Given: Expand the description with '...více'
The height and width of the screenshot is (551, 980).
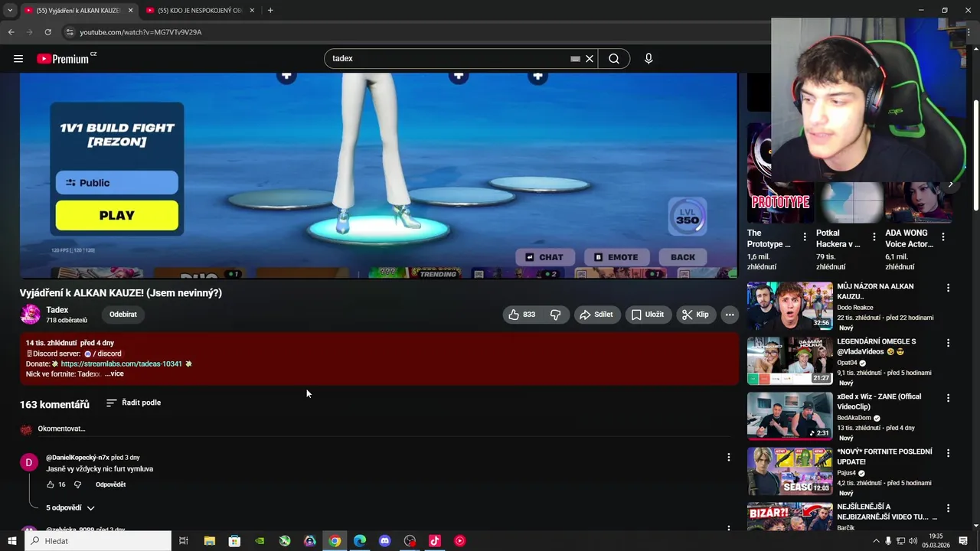Looking at the screenshot, I should tap(114, 373).
